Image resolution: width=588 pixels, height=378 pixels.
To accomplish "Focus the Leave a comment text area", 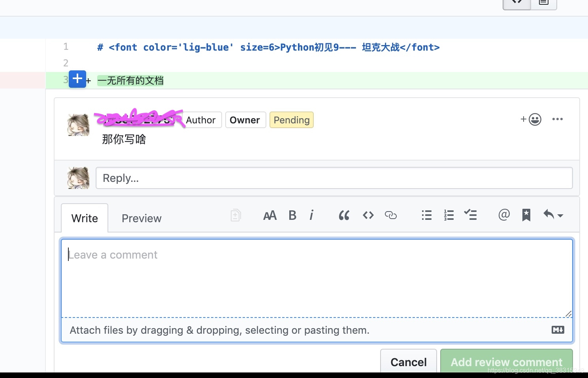I will click(317, 278).
